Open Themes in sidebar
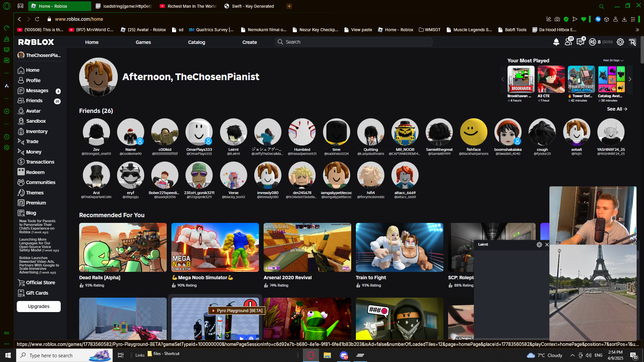 point(35,193)
